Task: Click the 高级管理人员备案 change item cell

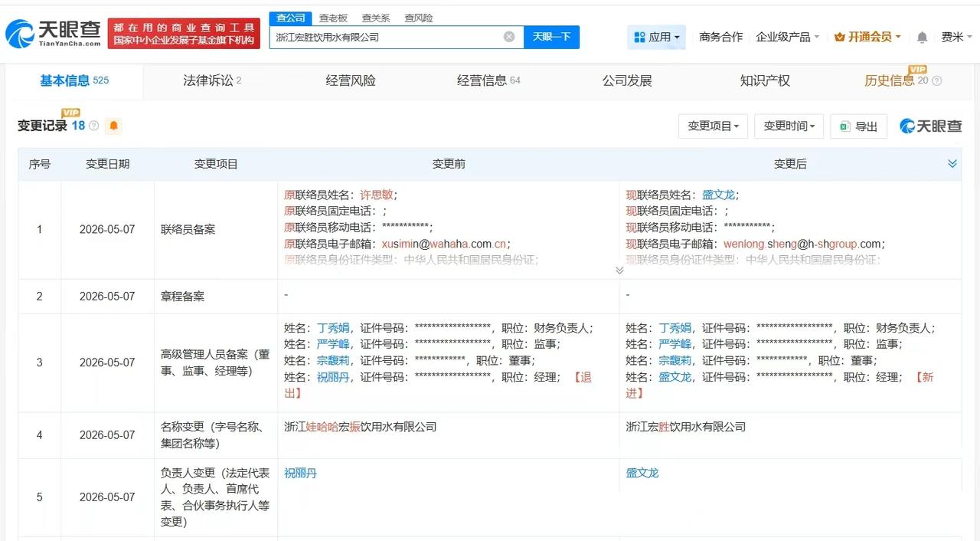Action: [x=215, y=362]
